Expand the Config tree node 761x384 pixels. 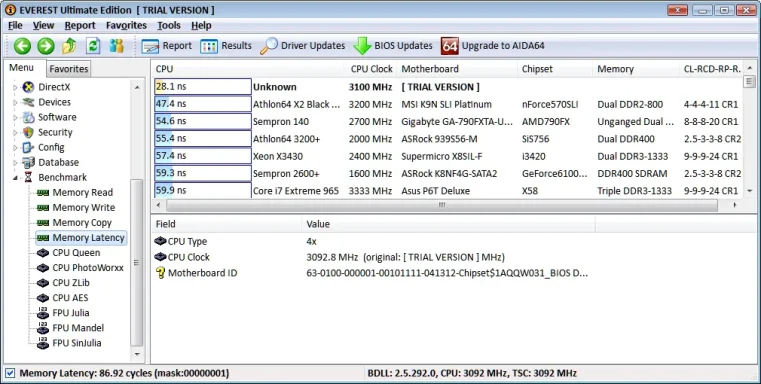click(x=15, y=148)
